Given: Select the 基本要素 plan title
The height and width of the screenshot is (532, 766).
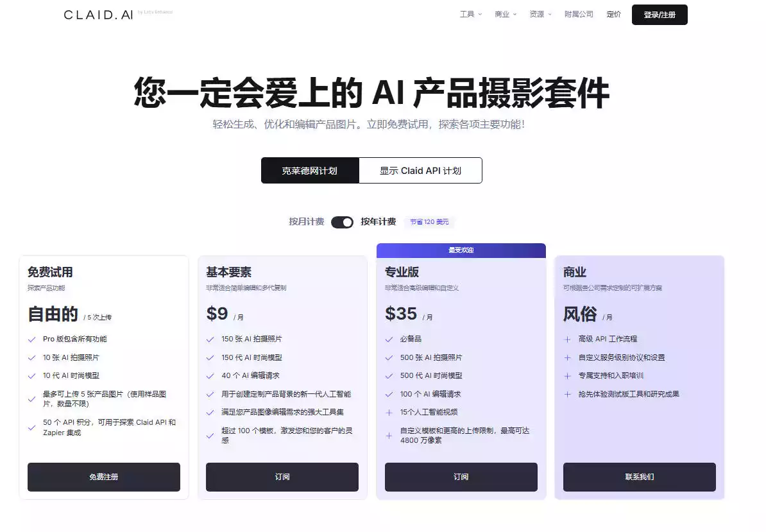Looking at the screenshot, I should 228,272.
